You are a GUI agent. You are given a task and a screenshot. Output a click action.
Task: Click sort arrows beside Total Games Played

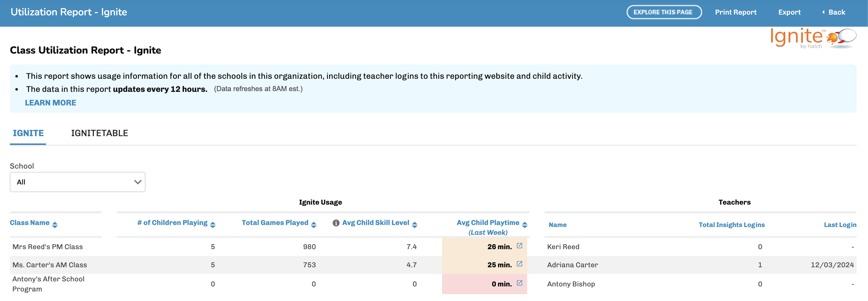coord(314,225)
